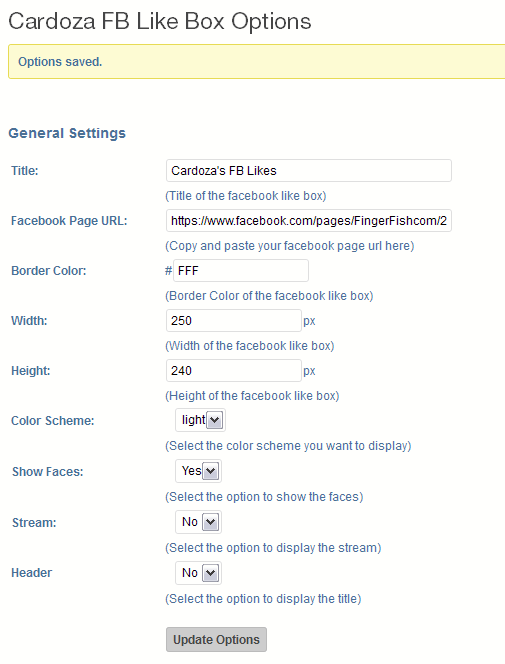The image size is (505, 664).
Task: Expand the Show Faces dropdown
Action: (x=198, y=471)
